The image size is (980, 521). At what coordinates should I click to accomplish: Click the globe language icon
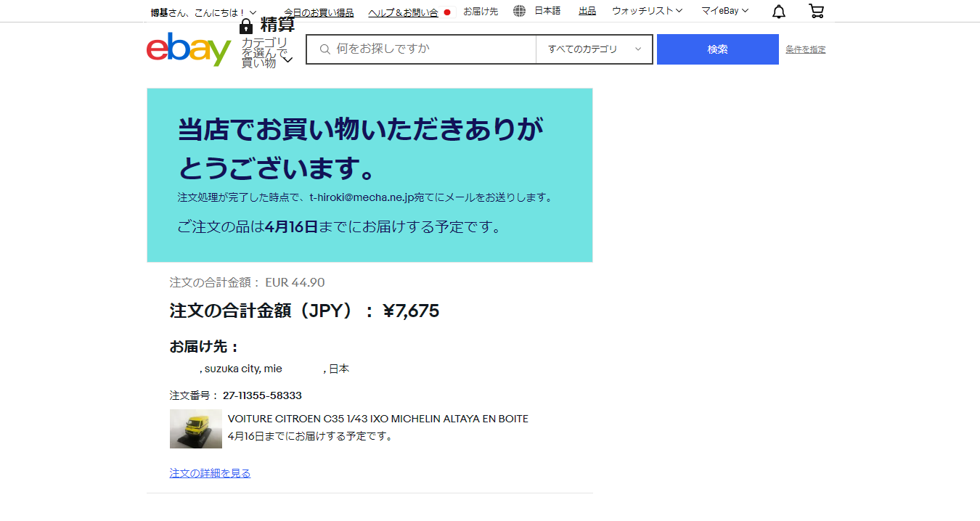(x=519, y=11)
